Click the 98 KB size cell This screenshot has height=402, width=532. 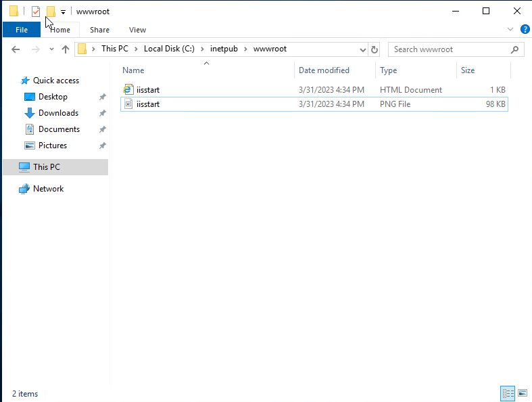[495, 104]
